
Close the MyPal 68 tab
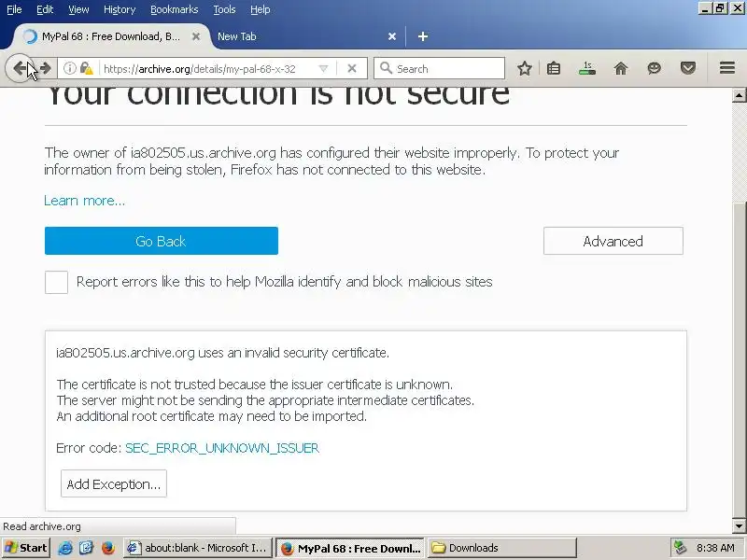[196, 36]
